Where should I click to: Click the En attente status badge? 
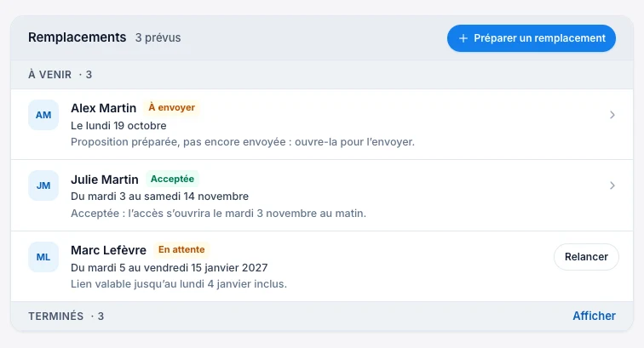click(181, 249)
